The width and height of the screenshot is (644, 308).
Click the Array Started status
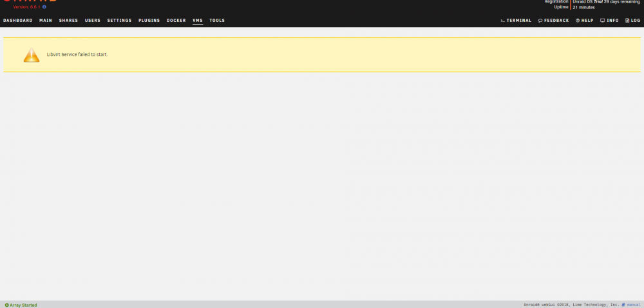tap(21, 305)
